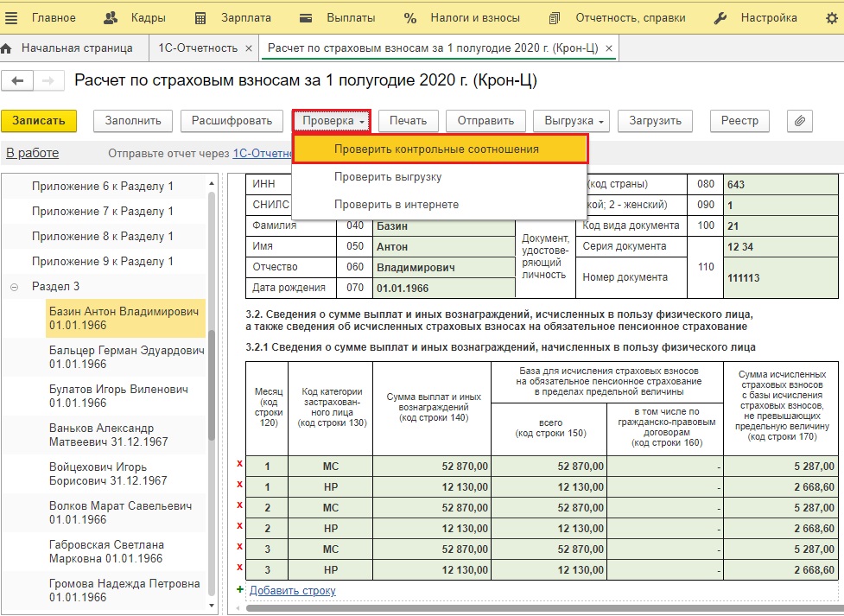Collapse the Раздел 3 tree node
The width and height of the screenshot is (844, 616).
coord(15,287)
